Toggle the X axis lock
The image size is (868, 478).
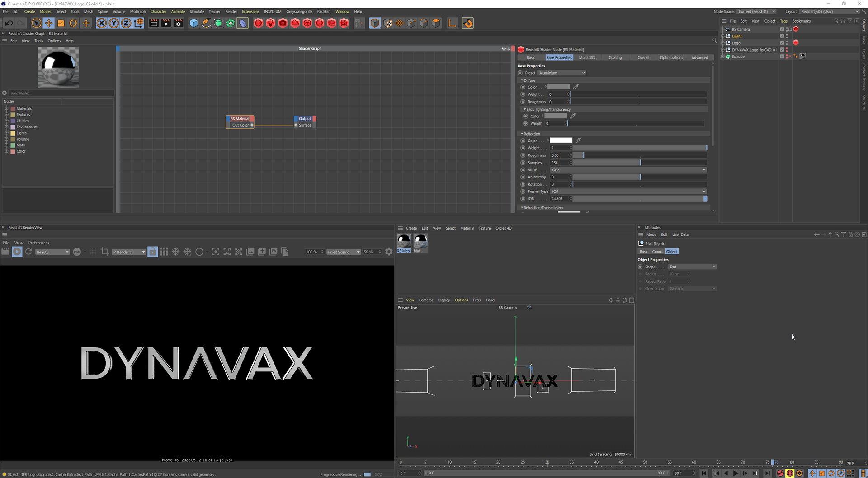pyautogui.click(x=102, y=23)
